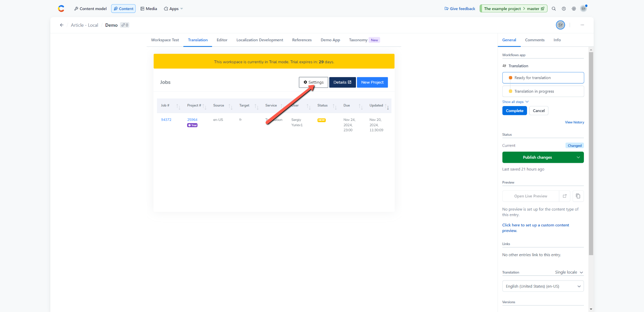Click the Contentful logo icon

pos(61,9)
